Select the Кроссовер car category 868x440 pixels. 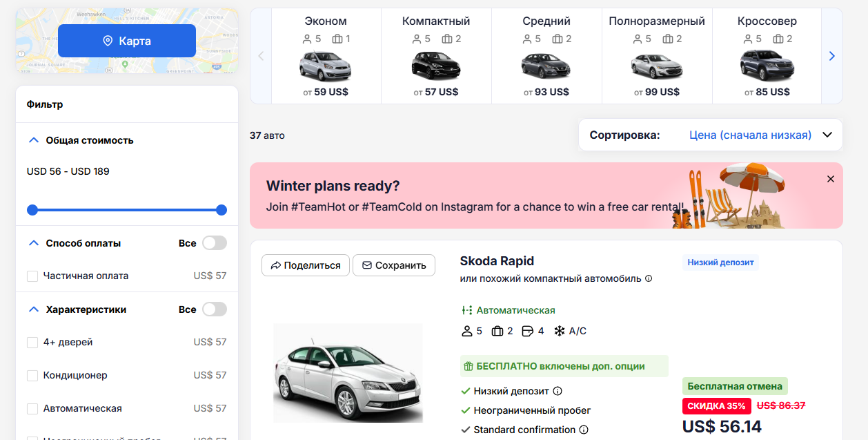(767, 55)
